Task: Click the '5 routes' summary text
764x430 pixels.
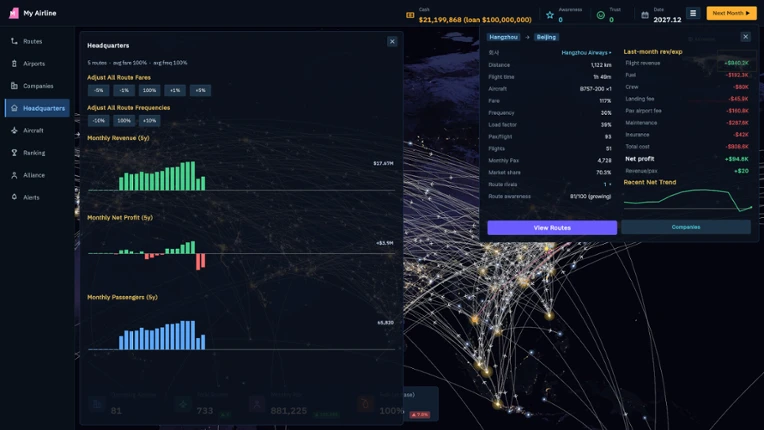Action: click(97, 63)
